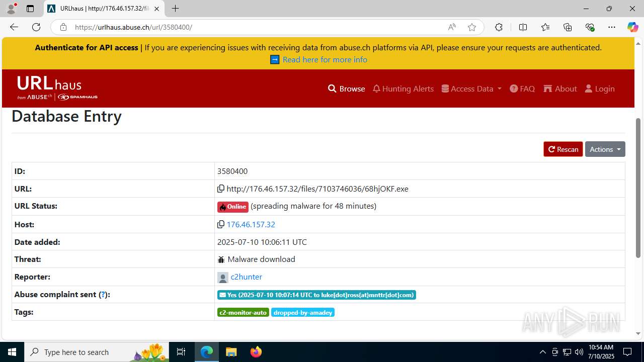Image resolution: width=644 pixels, height=362 pixels.
Task: Close the URLhaus browser tab
Action: tap(156, 9)
